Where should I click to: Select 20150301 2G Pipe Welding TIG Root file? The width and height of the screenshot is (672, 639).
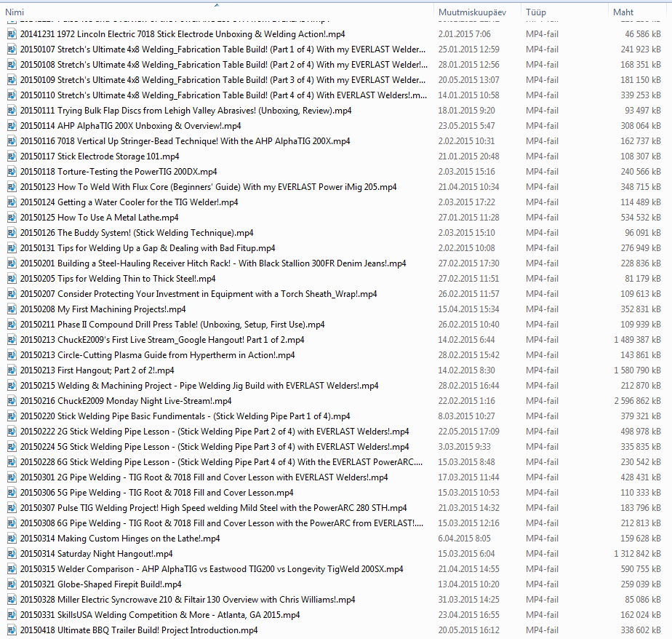point(204,477)
